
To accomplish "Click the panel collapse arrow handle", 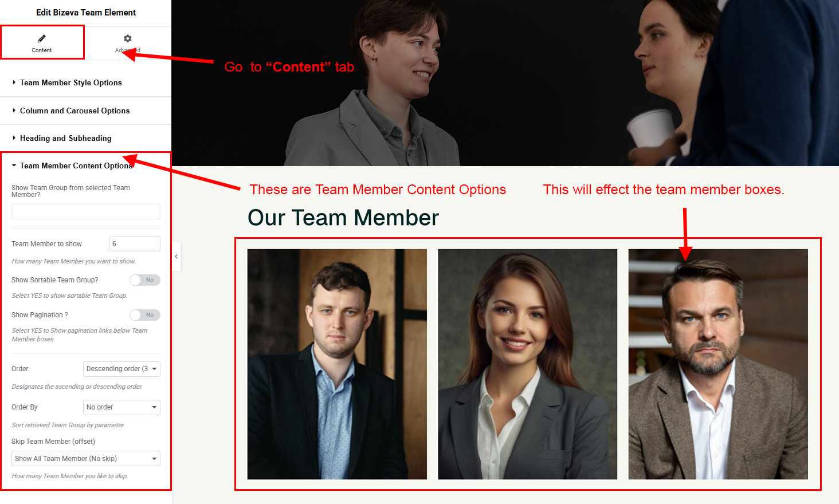I will [x=177, y=257].
